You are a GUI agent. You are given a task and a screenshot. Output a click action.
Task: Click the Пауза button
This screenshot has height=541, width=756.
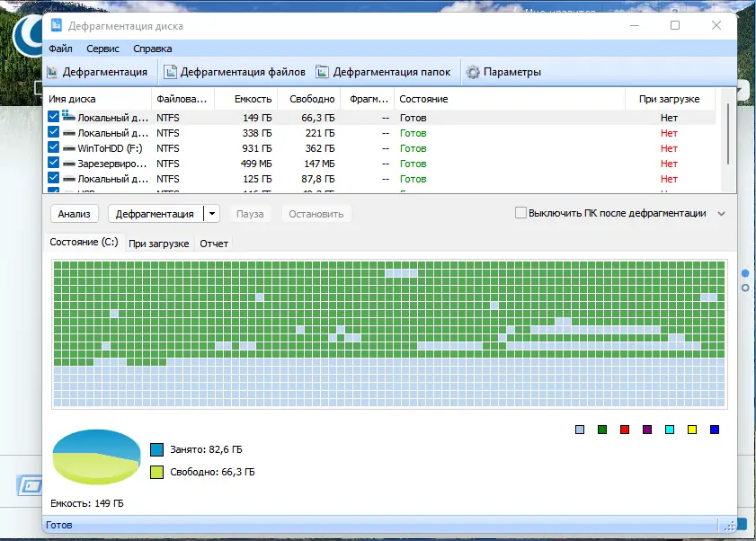250,214
